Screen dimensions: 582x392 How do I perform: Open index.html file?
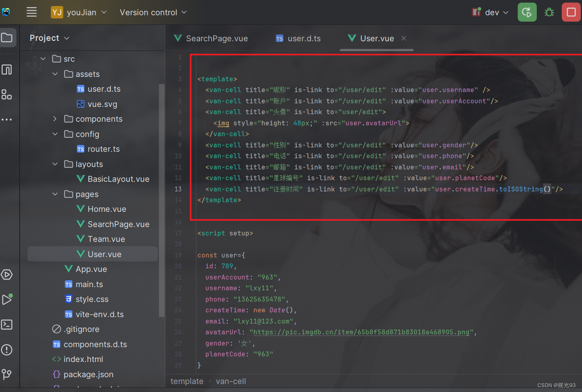78,359
